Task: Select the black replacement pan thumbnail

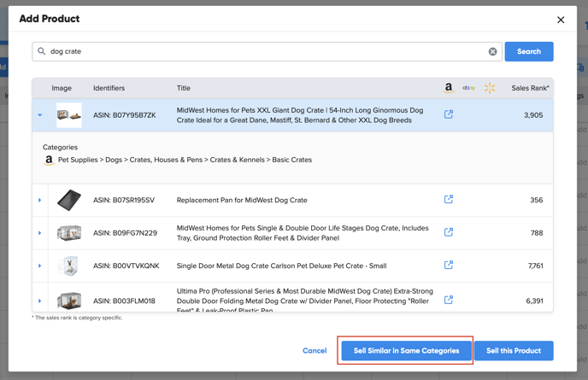Action: click(69, 200)
